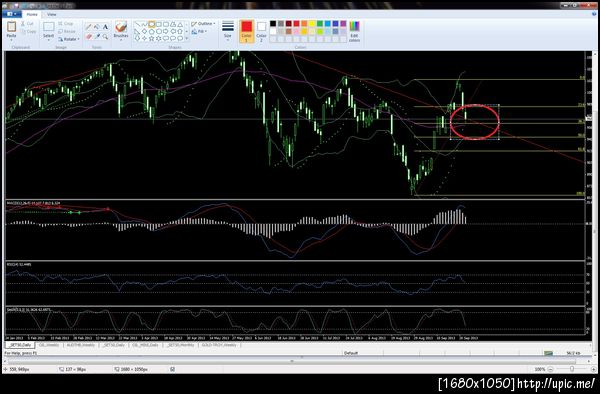600x394 pixels.
Task: Select the Pencil tool
Action: (88, 27)
